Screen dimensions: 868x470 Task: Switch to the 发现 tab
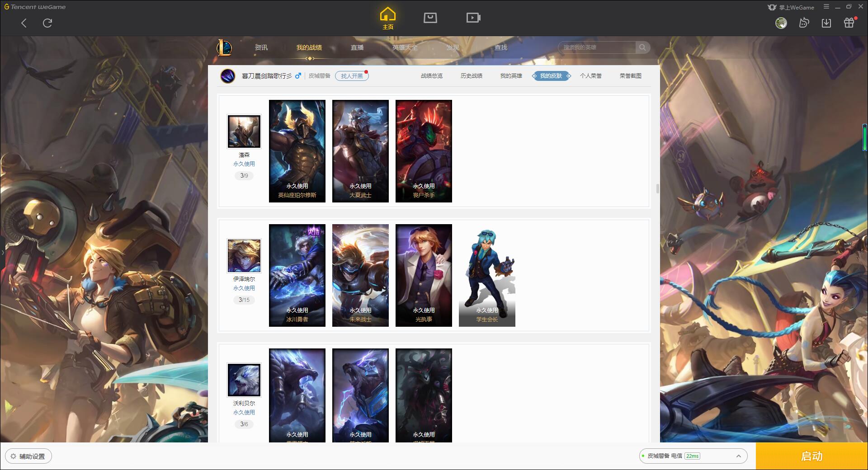point(453,47)
